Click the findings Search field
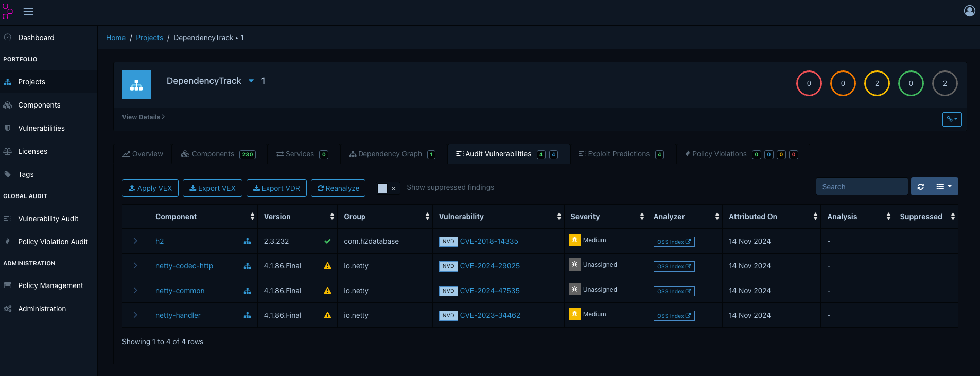The height and width of the screenshot is (376, 980). [x=862, y=187]
